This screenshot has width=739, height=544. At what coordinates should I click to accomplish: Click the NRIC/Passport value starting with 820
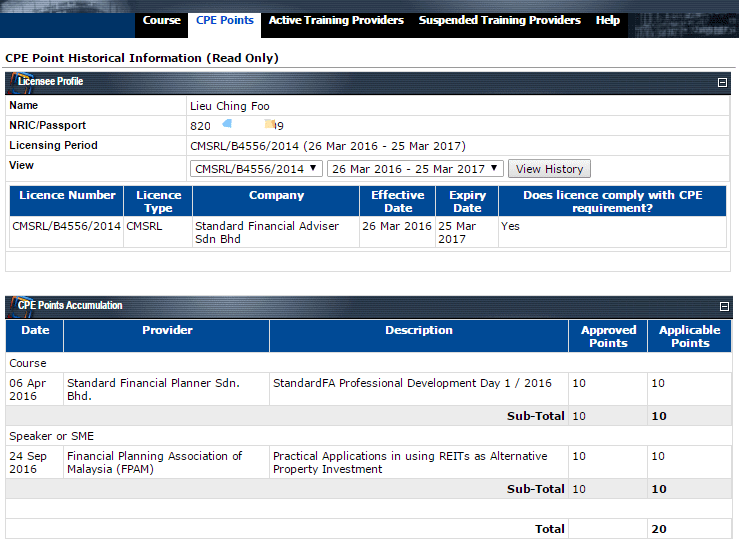click(x=237, y=125)
